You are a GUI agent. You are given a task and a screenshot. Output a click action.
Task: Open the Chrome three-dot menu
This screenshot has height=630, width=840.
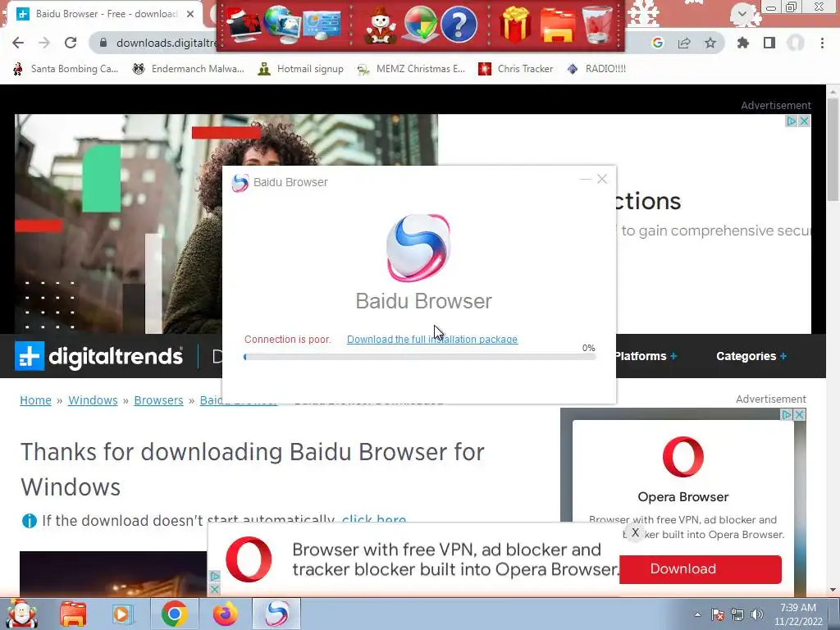[822, 43]
